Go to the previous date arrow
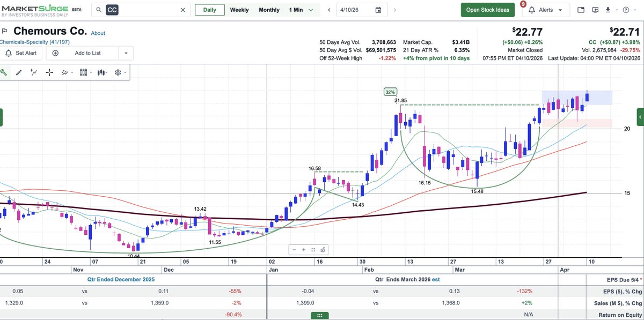 coord(328,10)
